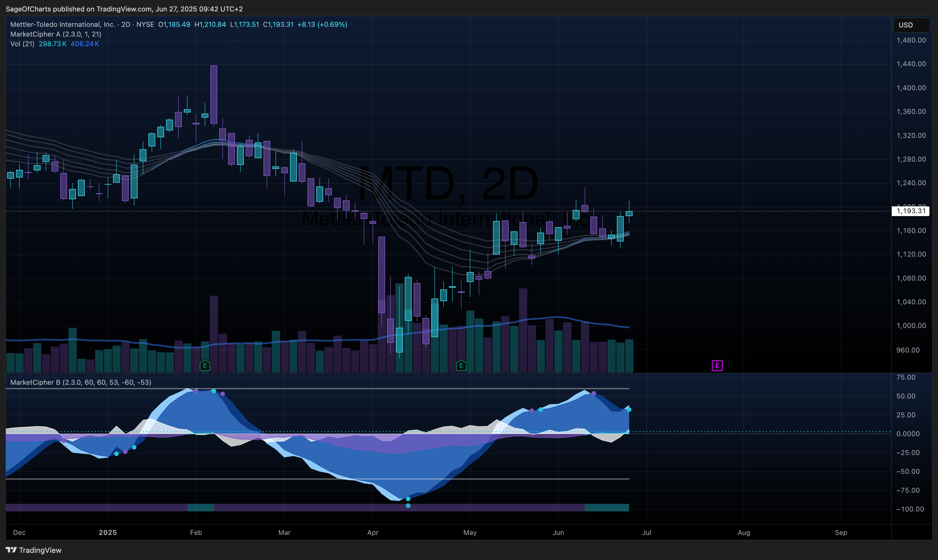Click the volume value 298.73 K
Viewport: 938px width, 560px height.
tap(53, 44)
